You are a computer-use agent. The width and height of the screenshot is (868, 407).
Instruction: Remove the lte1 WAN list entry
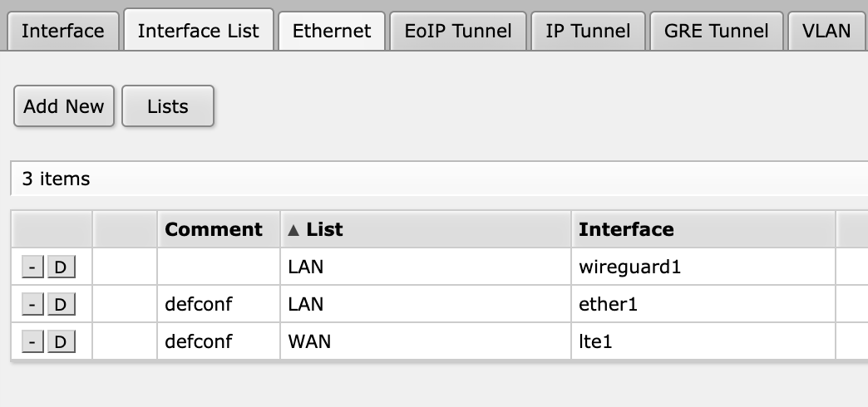pos(32,341)
